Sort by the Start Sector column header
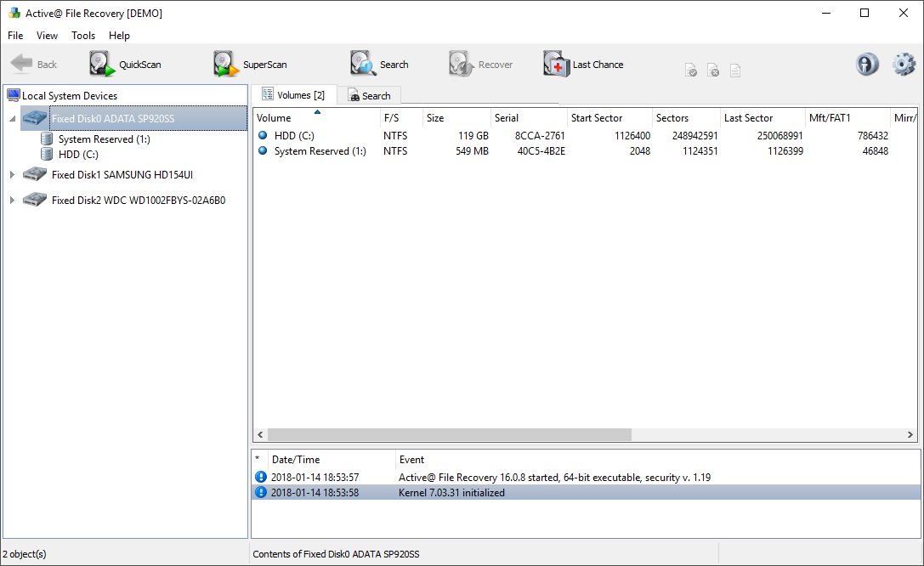 coord(609,118)
